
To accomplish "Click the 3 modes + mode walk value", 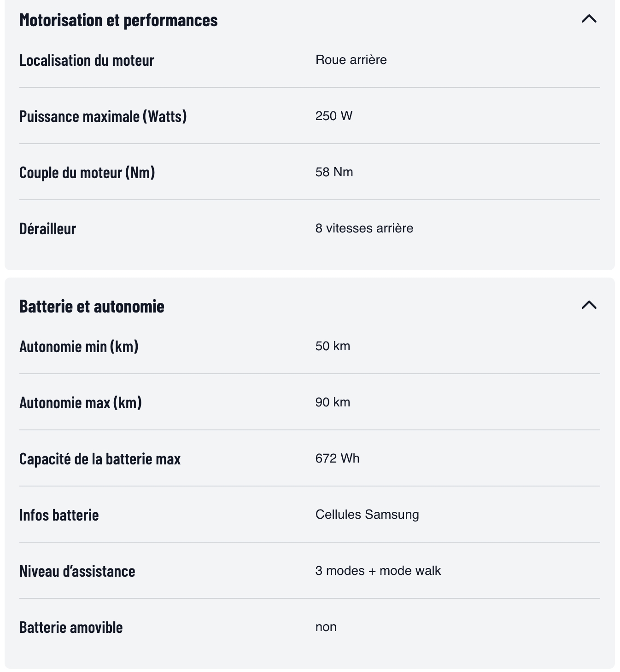I will tap(378, 571).
